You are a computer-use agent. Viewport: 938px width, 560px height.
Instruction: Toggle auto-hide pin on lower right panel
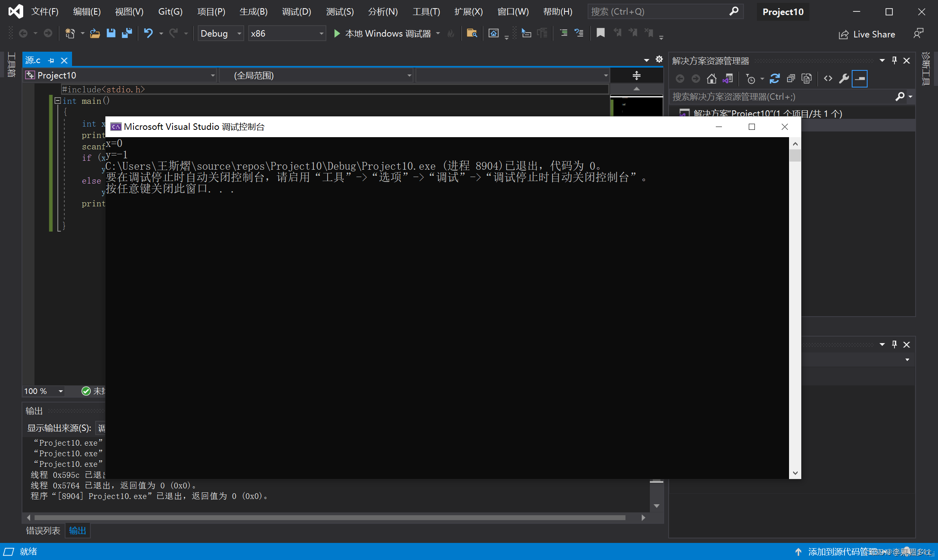(x=894, y=344)
